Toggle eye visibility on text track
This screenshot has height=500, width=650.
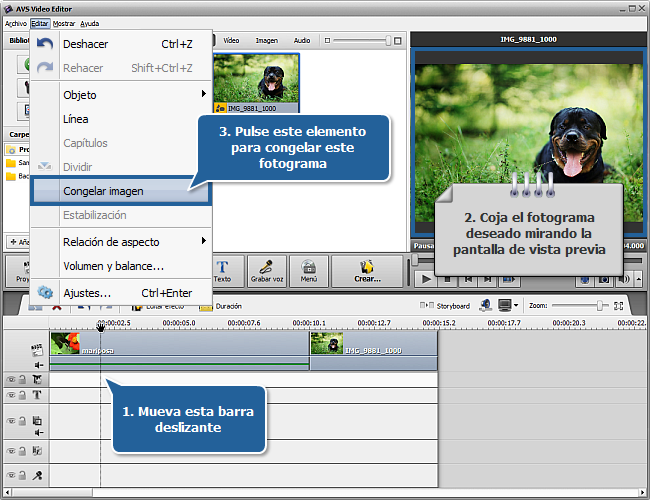[x=11, y=395]
